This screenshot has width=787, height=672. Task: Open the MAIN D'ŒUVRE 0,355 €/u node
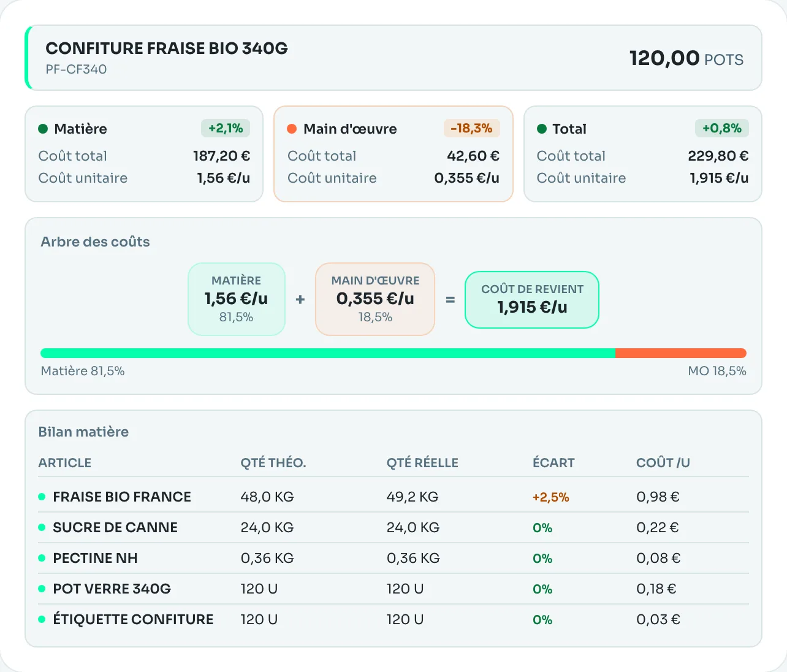[x=375, y=299]
